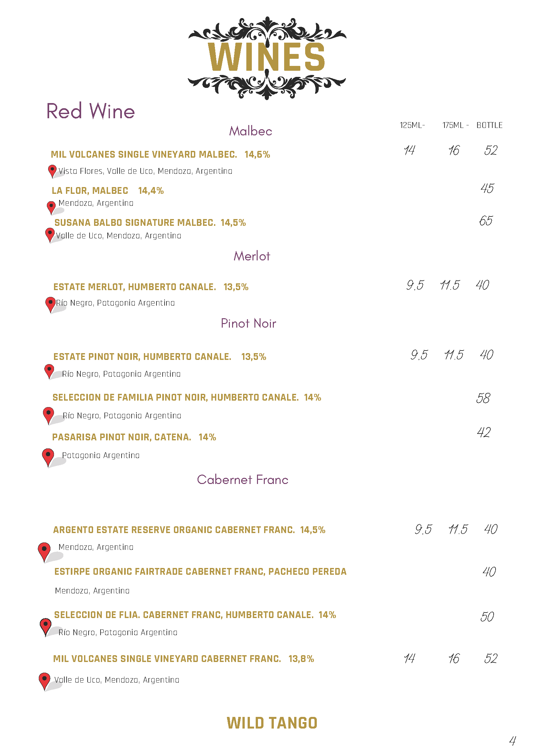535x756 pixels.
Task: Click the map pin under La Flor Malbec
Action: [51, 207]
